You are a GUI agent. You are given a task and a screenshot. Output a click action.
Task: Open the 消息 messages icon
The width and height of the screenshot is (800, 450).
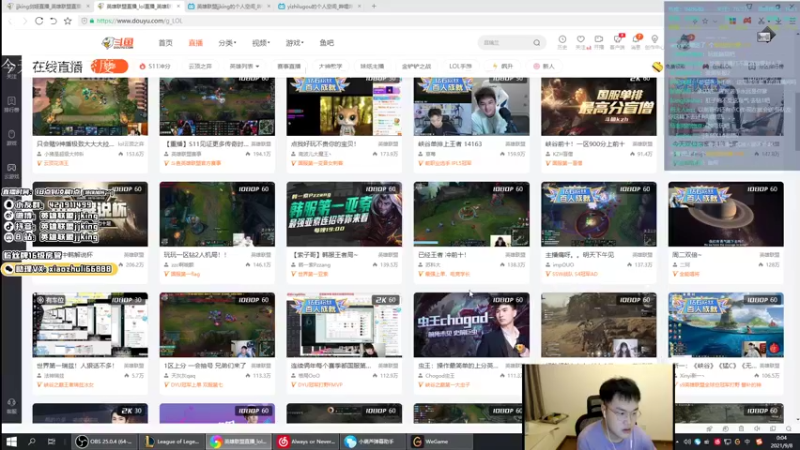pos(636,42)
